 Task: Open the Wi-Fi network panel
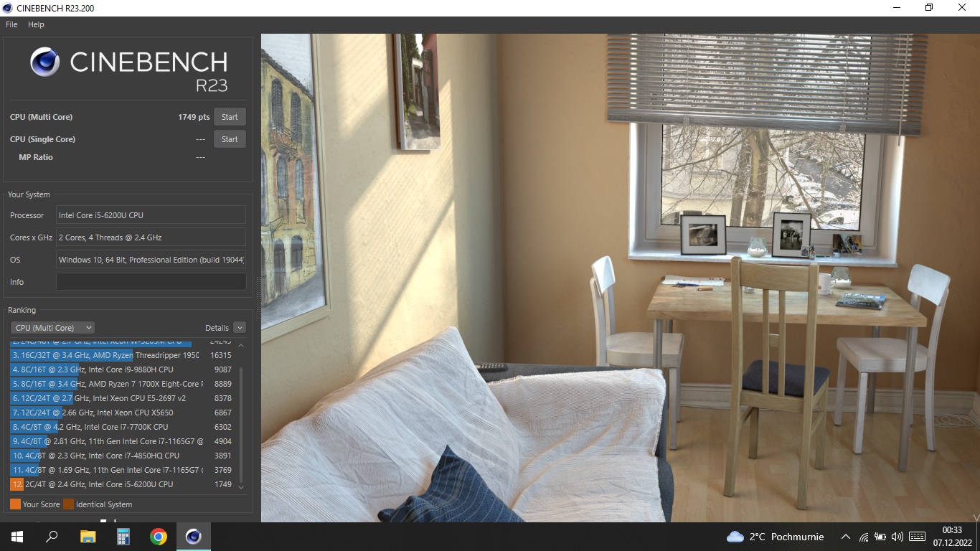tap(864, 537)
